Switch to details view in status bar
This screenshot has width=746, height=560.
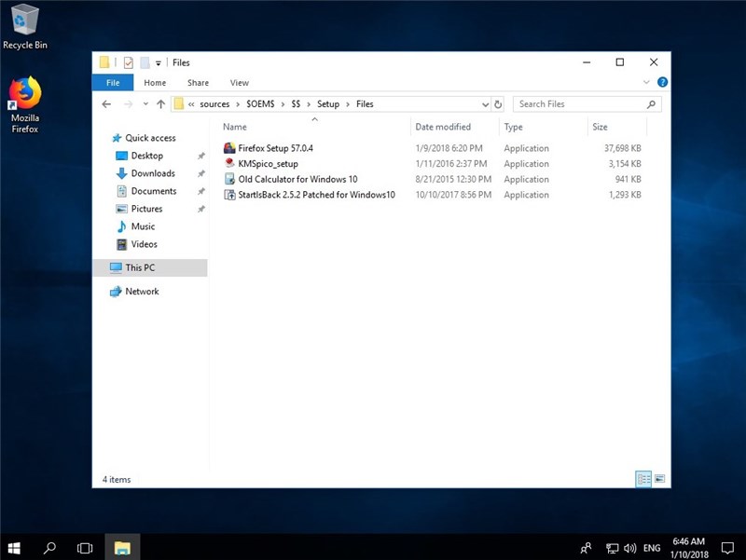(x=642, y=479)
